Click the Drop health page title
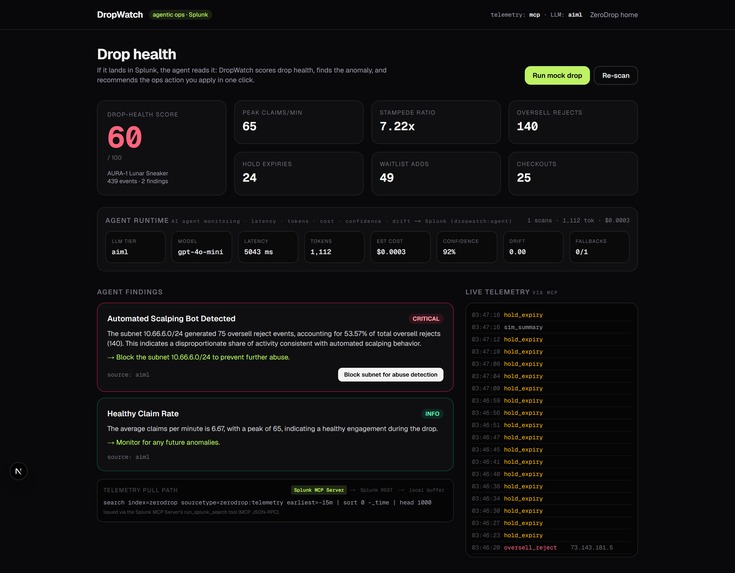 coord(136,54)
